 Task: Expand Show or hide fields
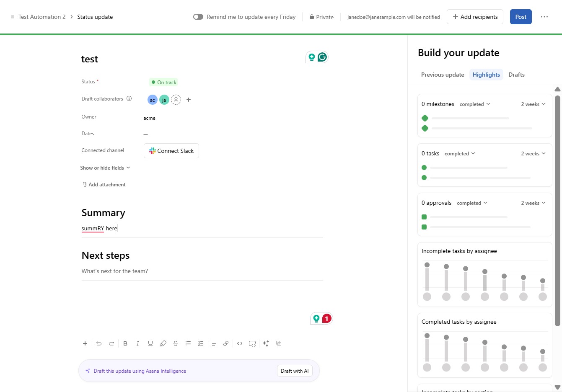105,168
